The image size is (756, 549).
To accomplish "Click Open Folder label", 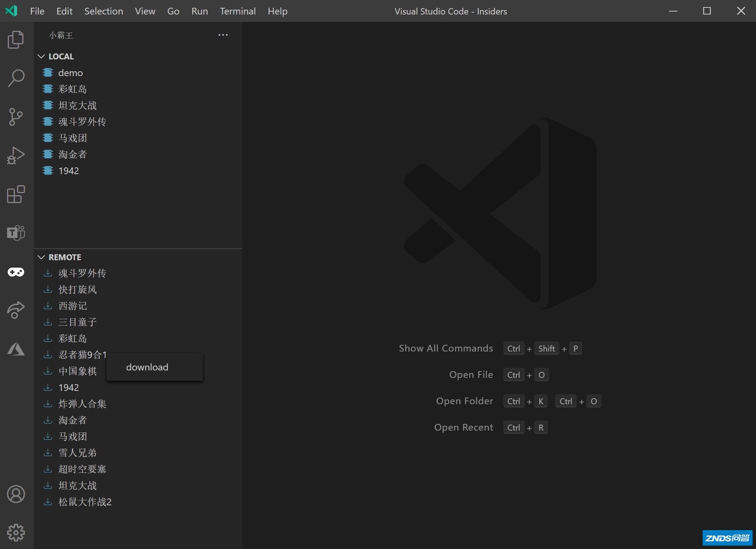I will pos(464,401).
